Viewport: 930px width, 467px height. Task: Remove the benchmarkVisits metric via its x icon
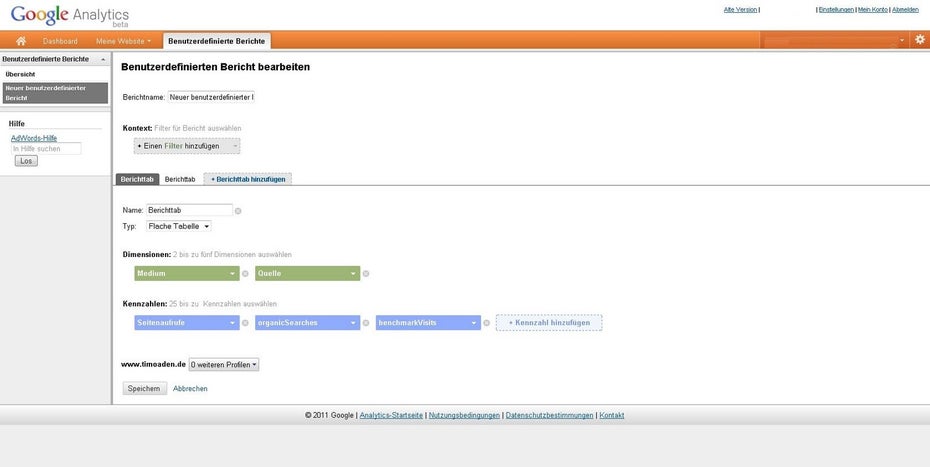pyautogui.click(x=486, y=323)
